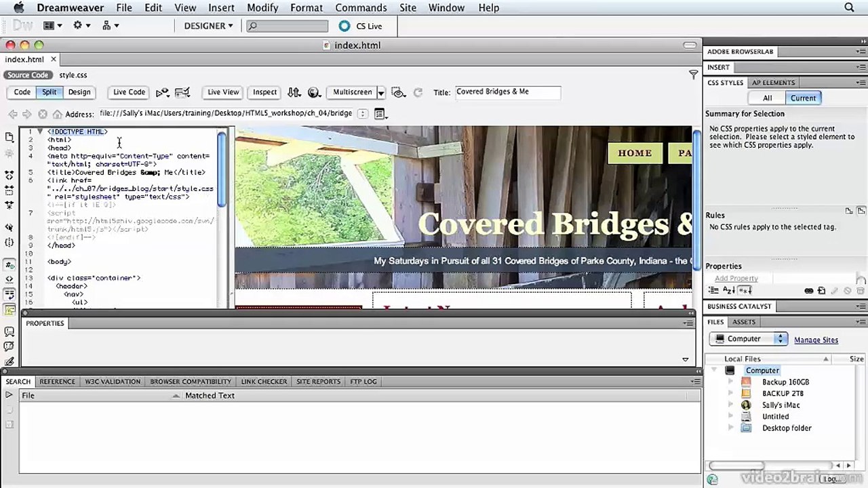Toggle Highlight Invalid Code icon
This screenshot has width=868, height=488.
pyautogui.click(x=9, y=280)
